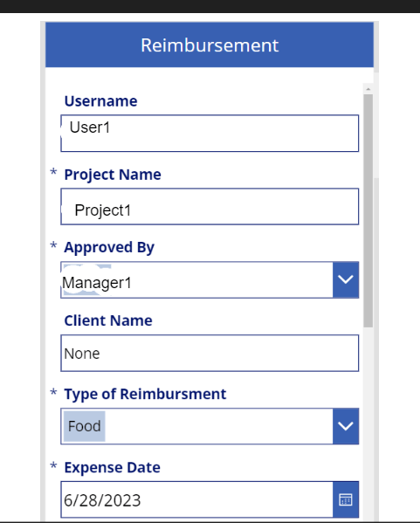Select the Manager1 value in Approved By
Screen dimensions: 420x523
pyautogui.click(x=97, y=283)
